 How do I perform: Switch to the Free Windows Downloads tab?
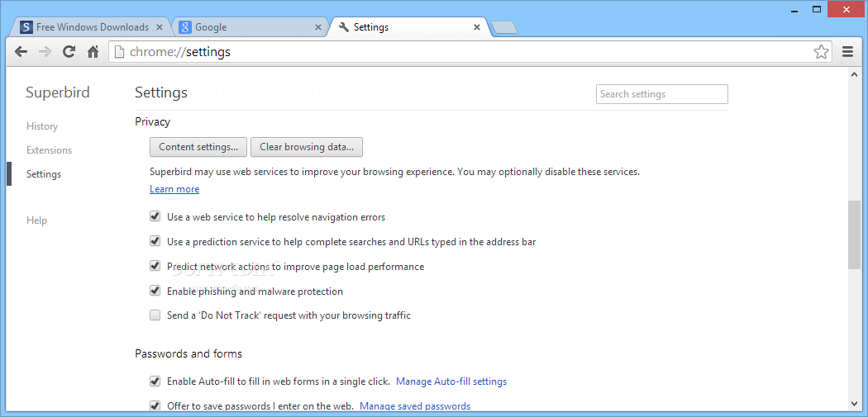(x=92, y=26)
